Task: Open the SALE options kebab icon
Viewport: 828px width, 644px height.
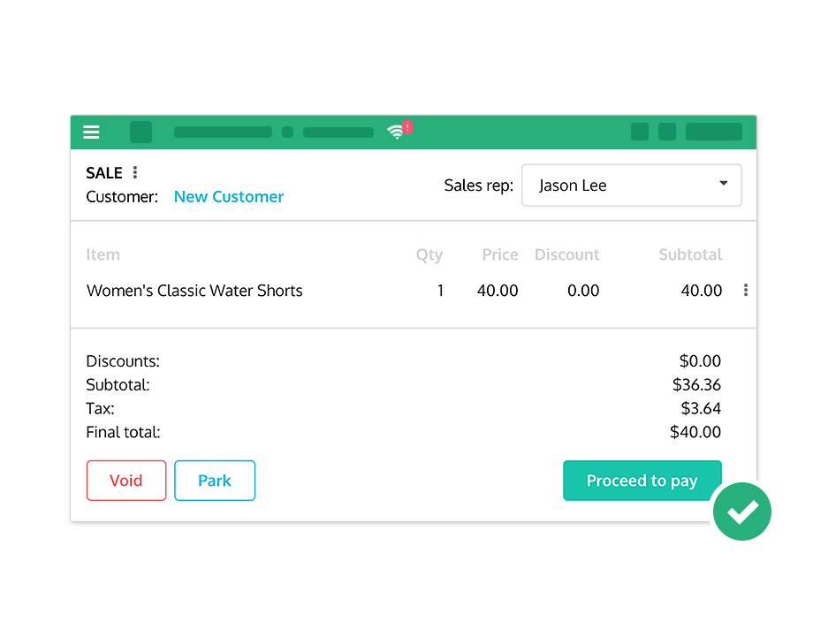Action: [135, 172]
